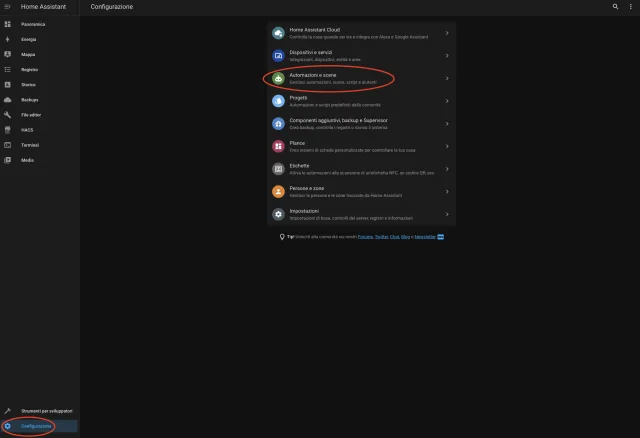Click the HACS sidebar icon

(7, 130)
